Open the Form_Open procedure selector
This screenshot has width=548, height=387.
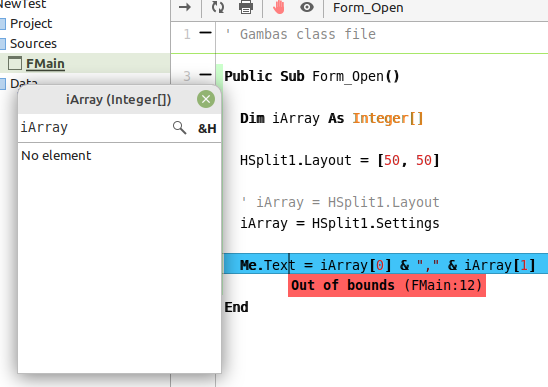(368, 8)
